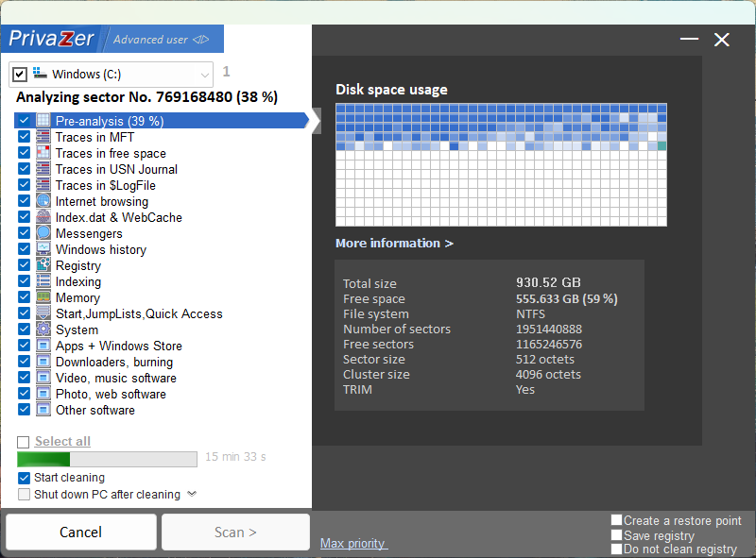Click the Internet browsing globe icon
The width and height of the screenshot is (756, 558).
43,200
